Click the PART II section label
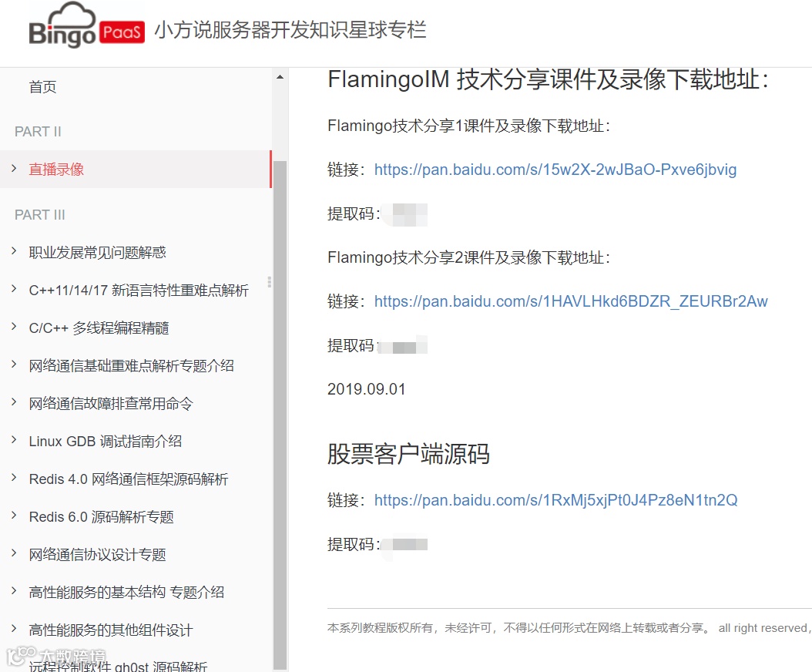Screen dimensions: 812x672 38,132
